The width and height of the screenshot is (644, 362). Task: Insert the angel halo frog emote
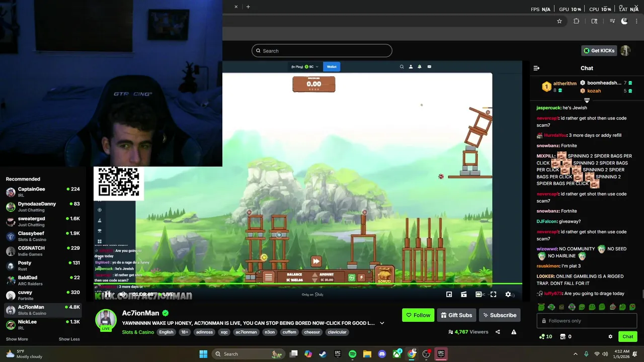(x=541, y=307)
